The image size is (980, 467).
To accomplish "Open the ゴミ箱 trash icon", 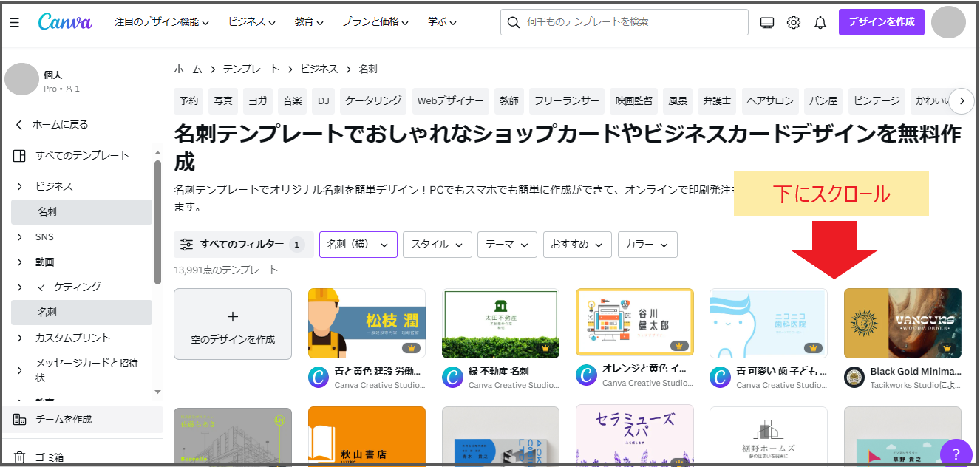I will (x=20, y=457).
